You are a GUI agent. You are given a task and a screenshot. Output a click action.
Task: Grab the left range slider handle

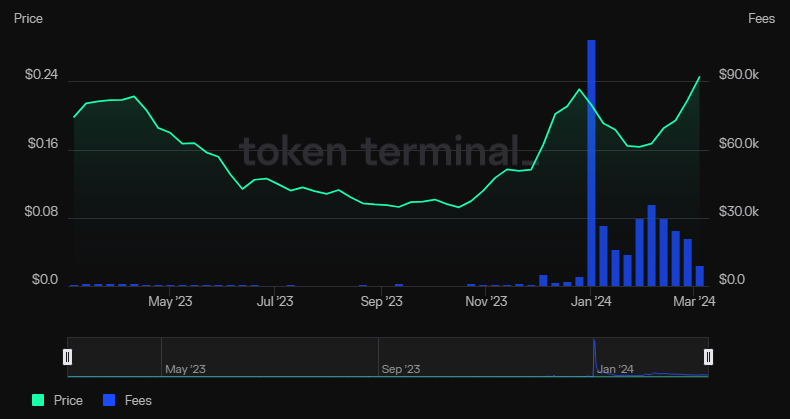68,357
